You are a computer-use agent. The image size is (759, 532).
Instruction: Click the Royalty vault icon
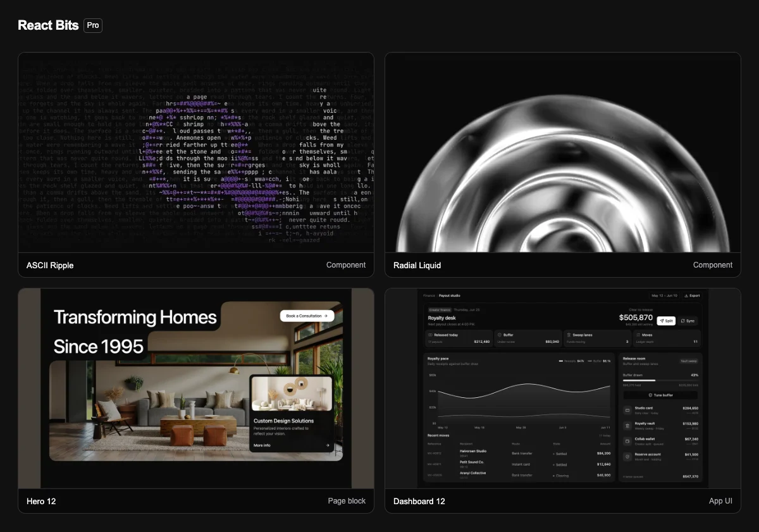627,425
